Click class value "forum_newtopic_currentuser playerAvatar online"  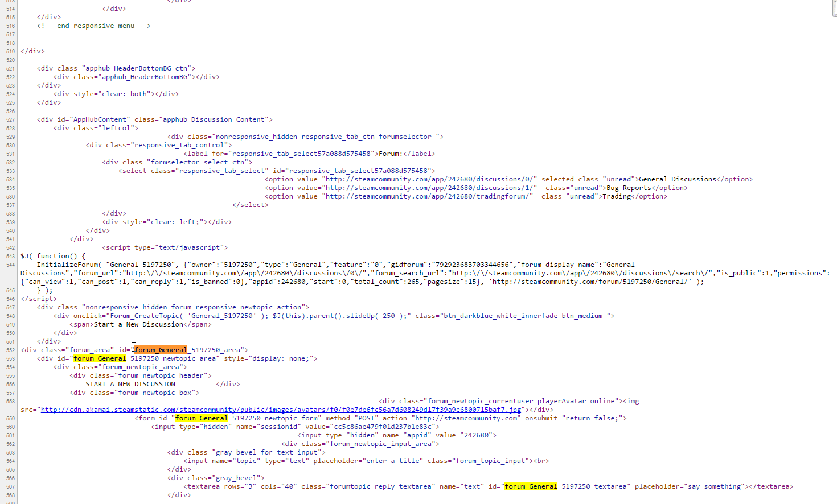520,401
